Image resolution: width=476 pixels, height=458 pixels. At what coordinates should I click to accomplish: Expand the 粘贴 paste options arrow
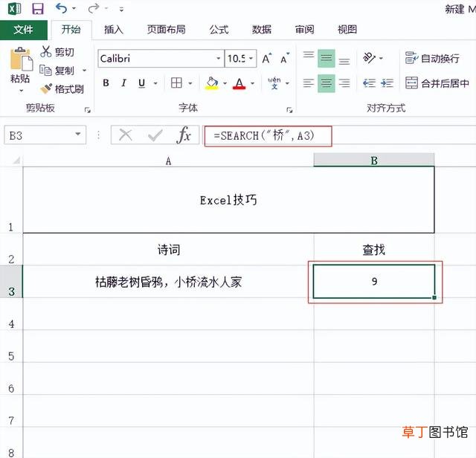(x=21, y=91)
